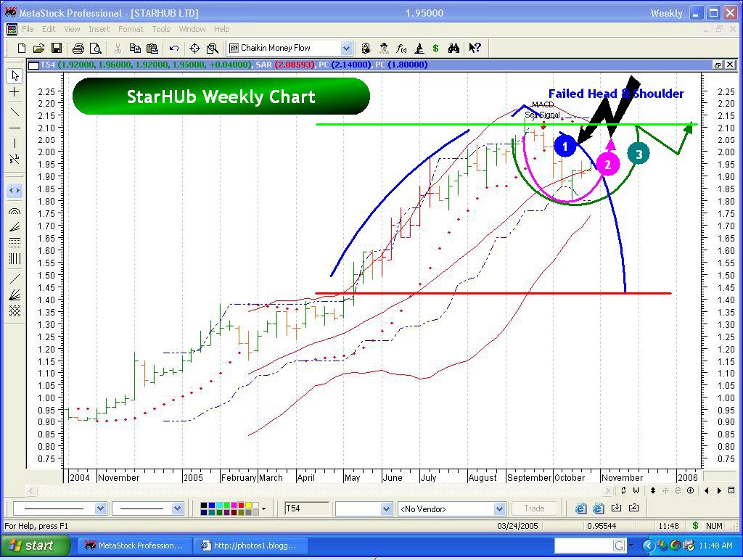Switch to MetaStock Professional taskbar button
This screenshot has width=743, height=560.
coord(134,545)
